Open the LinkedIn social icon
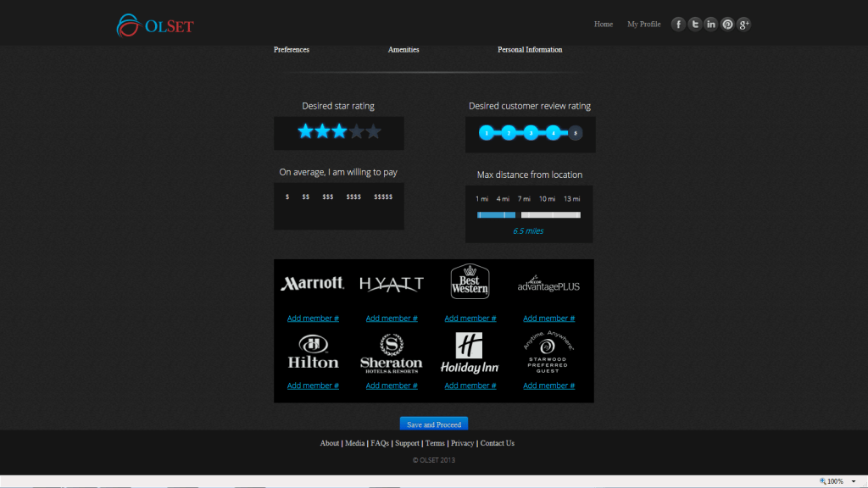 711,25
